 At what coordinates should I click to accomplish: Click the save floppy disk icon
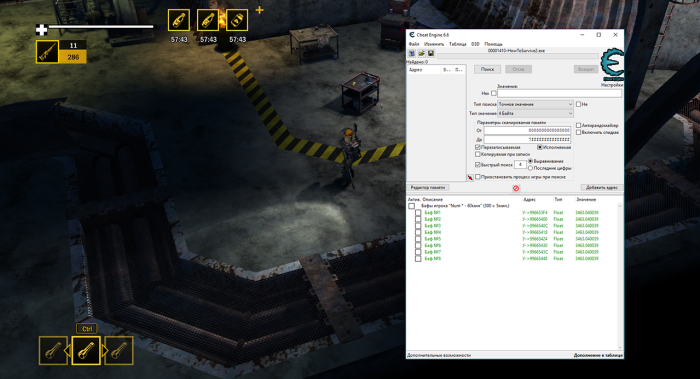click(x=430, y=54)
